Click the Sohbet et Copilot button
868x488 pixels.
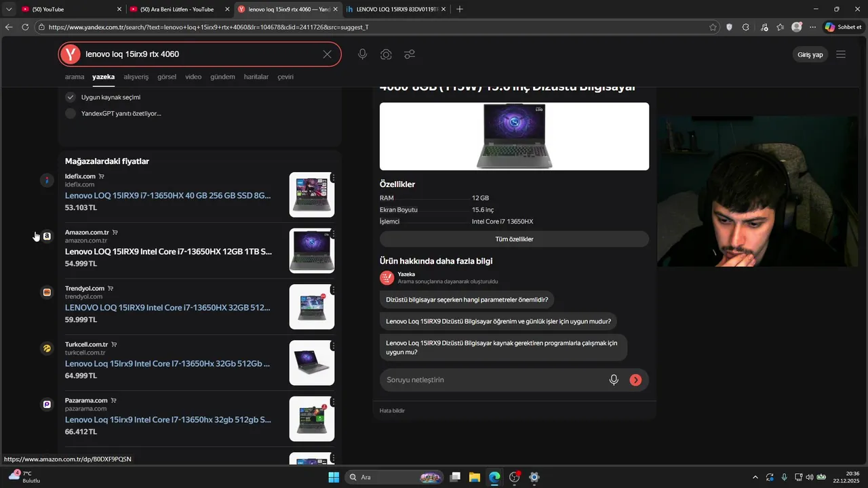tap(842, 27)
